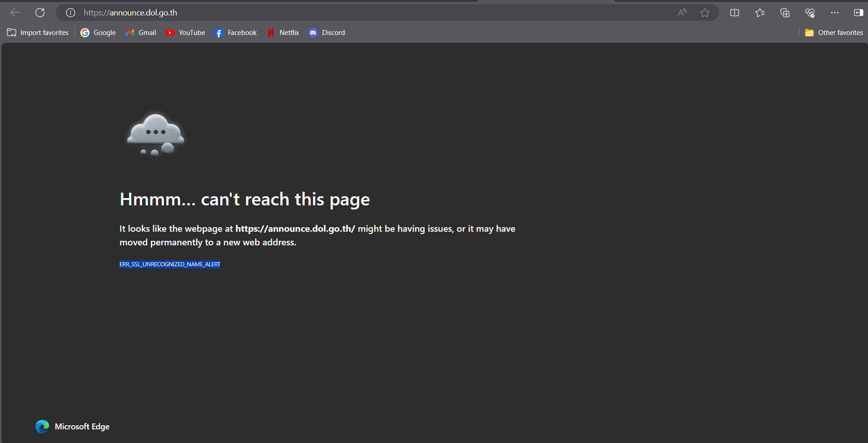
Task: Open Split screen view
Action: (734, 13)
